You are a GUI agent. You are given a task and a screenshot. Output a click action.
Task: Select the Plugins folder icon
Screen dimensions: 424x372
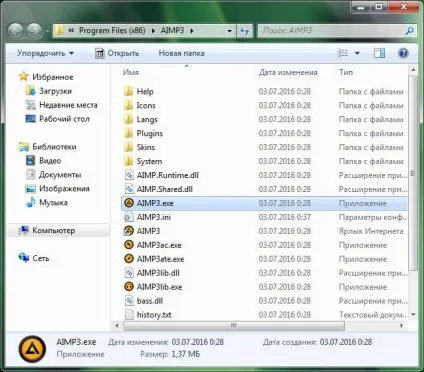click(129, 133)
